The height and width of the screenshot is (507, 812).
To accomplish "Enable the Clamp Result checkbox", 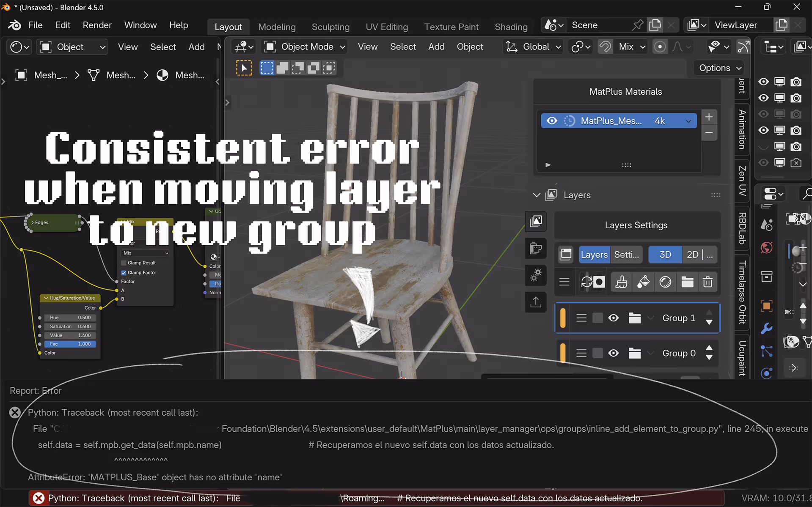I will tap(124, 263).
